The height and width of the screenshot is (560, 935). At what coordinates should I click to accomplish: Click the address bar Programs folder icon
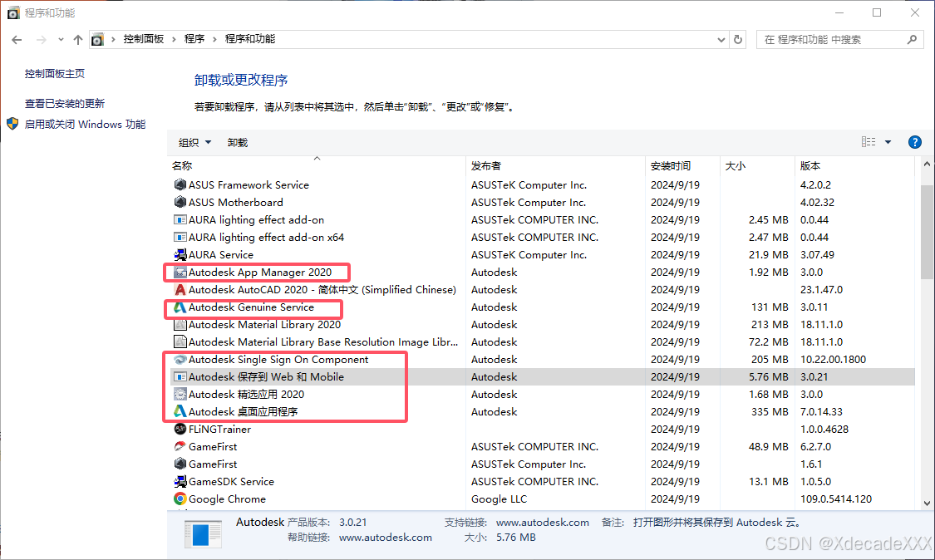point(97,39)
